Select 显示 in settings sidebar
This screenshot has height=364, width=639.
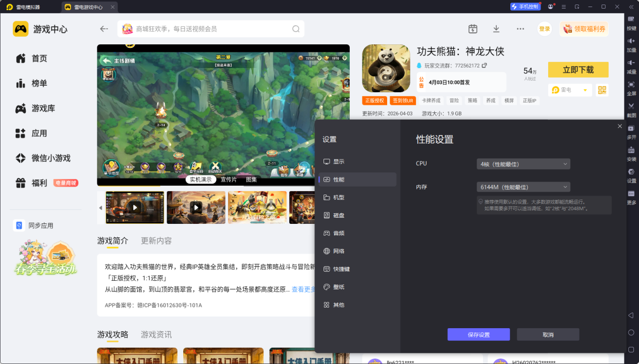click(338, 162)
